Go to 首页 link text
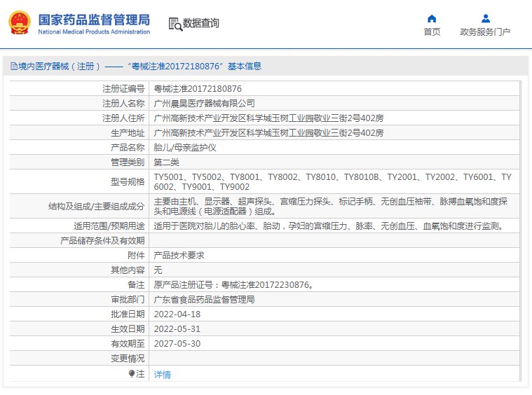The width and height of the screenshot is (532, 395). pos(432,32)
